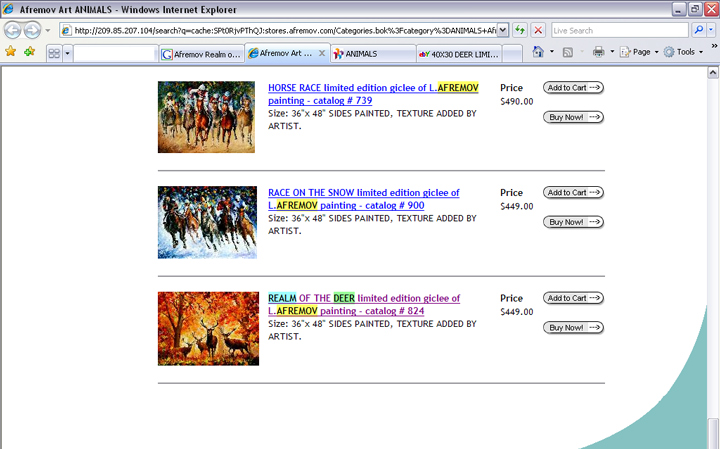
Task: Open the Favorites Center star icon
Action: pyautogui.click(x=11, y=51)
